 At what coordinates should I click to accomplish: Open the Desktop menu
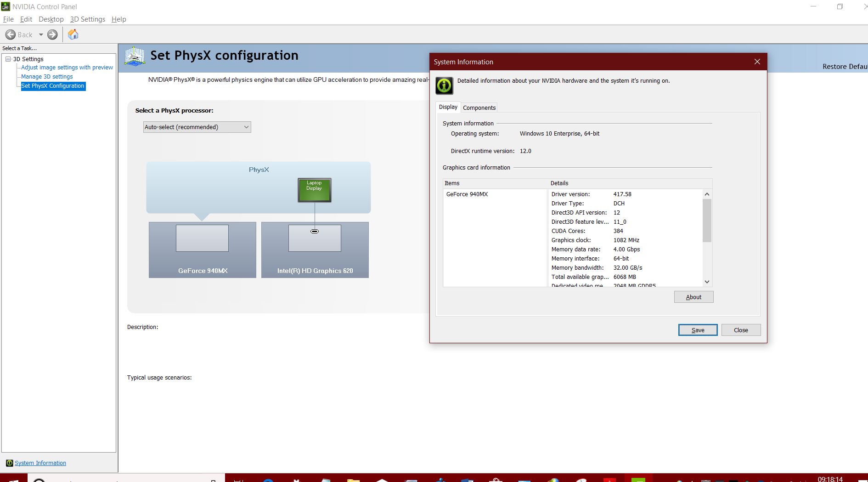tap(51, 19)
